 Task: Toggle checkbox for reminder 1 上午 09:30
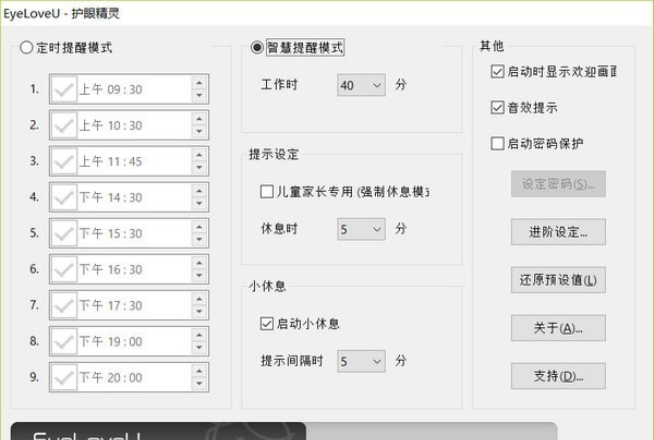pos(63,89)
